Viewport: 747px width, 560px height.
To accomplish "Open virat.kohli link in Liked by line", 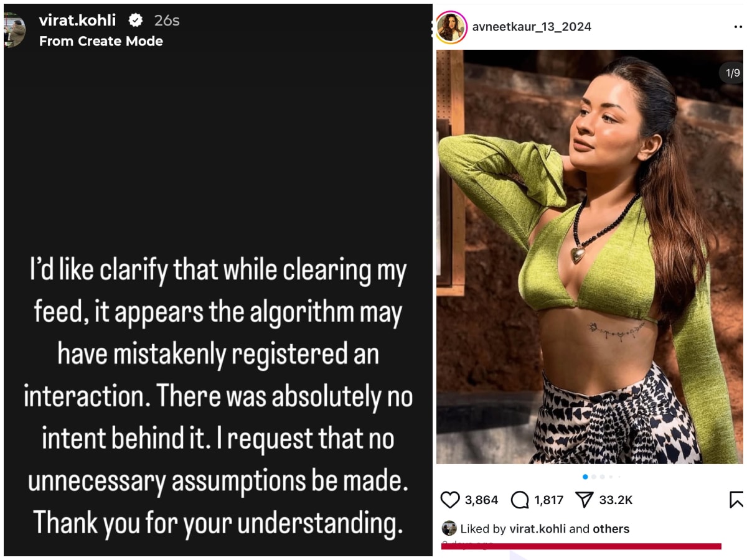I will [x=538, y=529].
